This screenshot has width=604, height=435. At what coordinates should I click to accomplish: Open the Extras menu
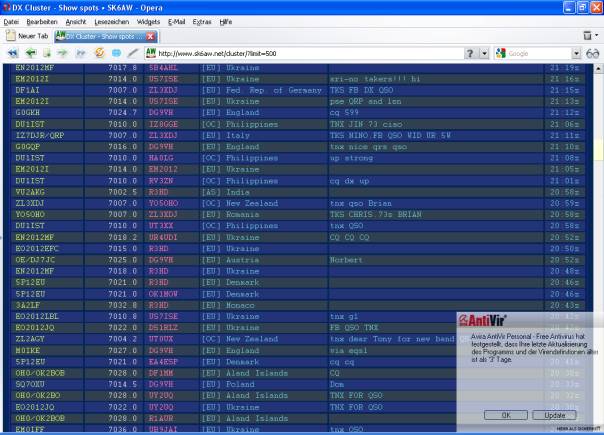click(x=202, y=22)
